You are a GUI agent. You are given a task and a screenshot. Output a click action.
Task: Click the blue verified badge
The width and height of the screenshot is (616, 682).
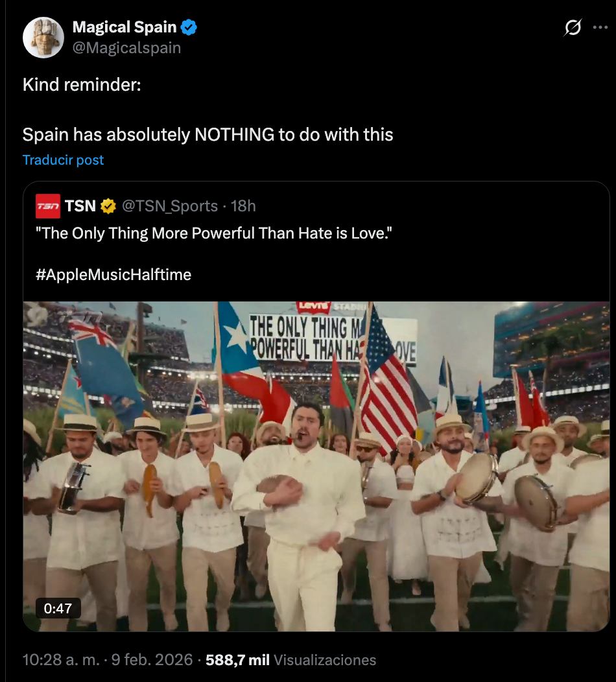point(189,27)
